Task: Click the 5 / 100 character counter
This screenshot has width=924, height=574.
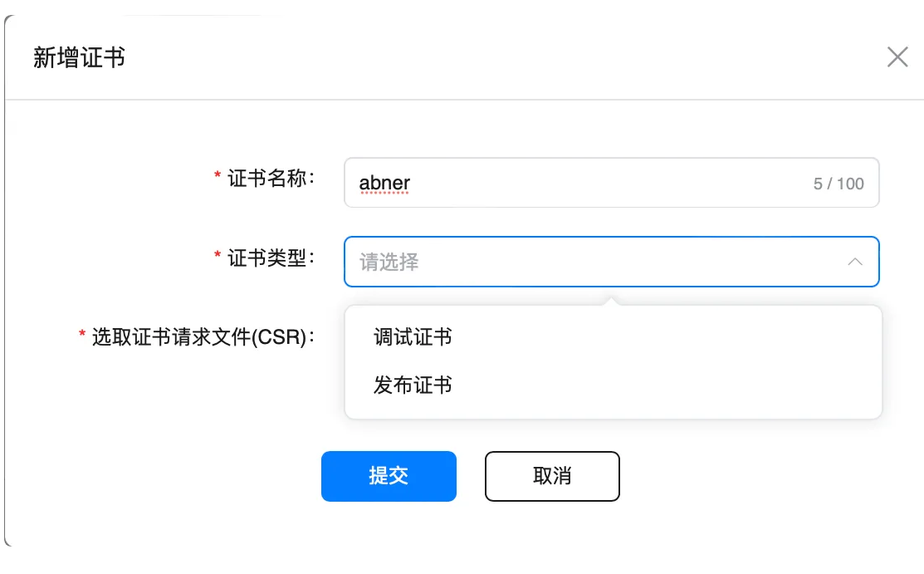Action: pos(838,184)
